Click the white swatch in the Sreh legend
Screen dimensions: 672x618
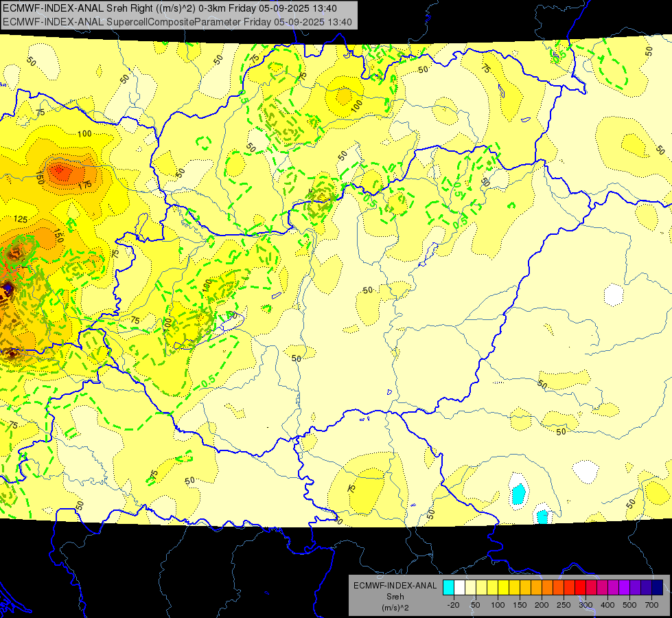[459, 587]
